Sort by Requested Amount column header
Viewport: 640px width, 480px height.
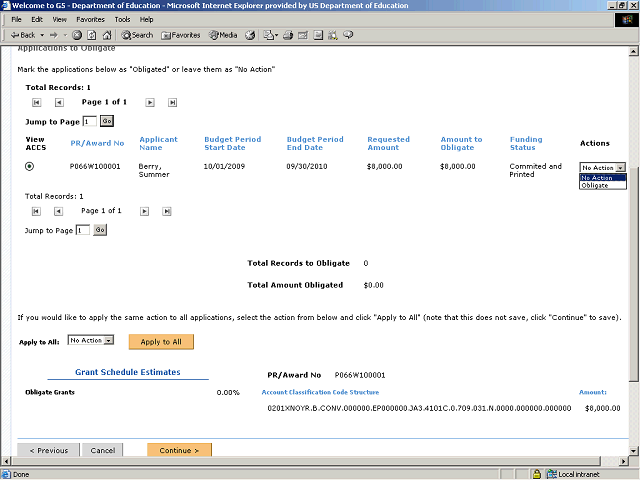coord(389,143)
